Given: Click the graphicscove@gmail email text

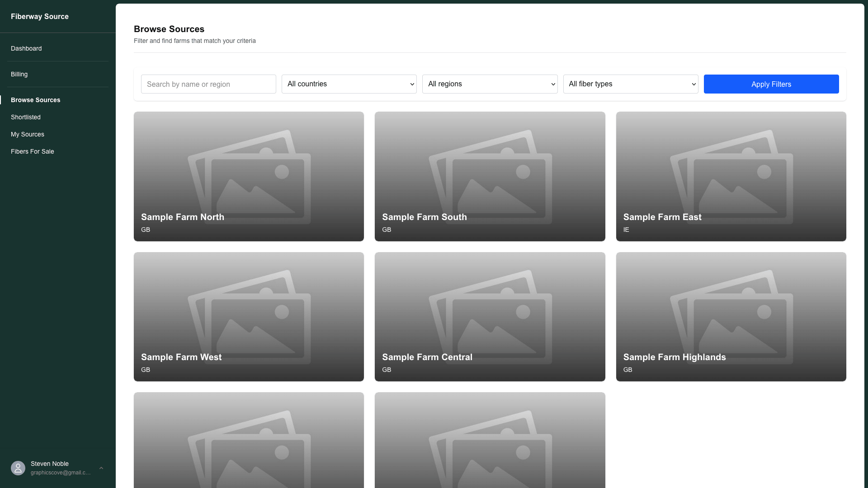Looking at the screenshot, I should tap(61, 473).
